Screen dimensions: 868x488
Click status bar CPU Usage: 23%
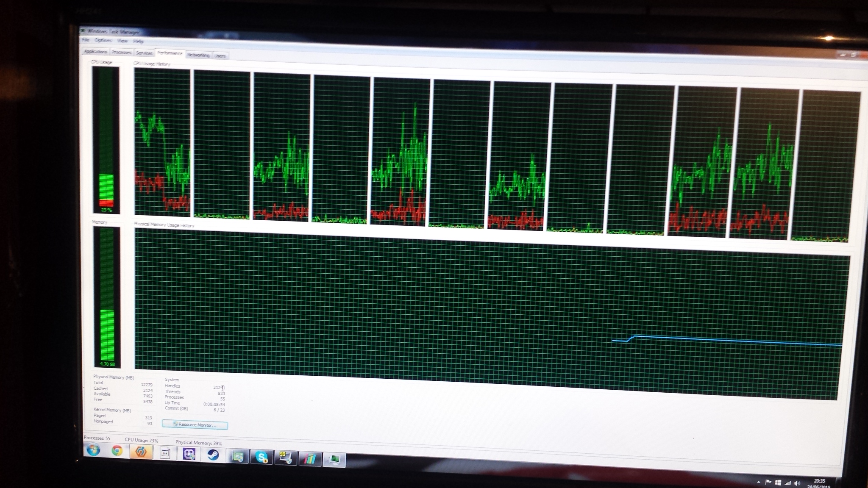141,440
